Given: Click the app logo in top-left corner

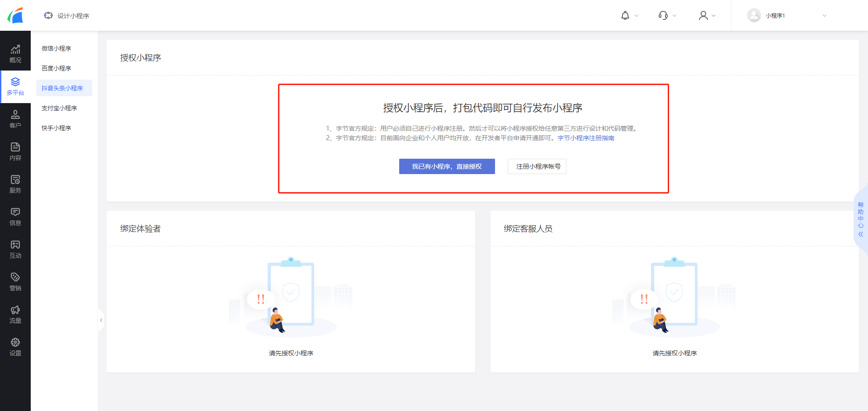Looking at the screenshot, I should coord(15,15).
